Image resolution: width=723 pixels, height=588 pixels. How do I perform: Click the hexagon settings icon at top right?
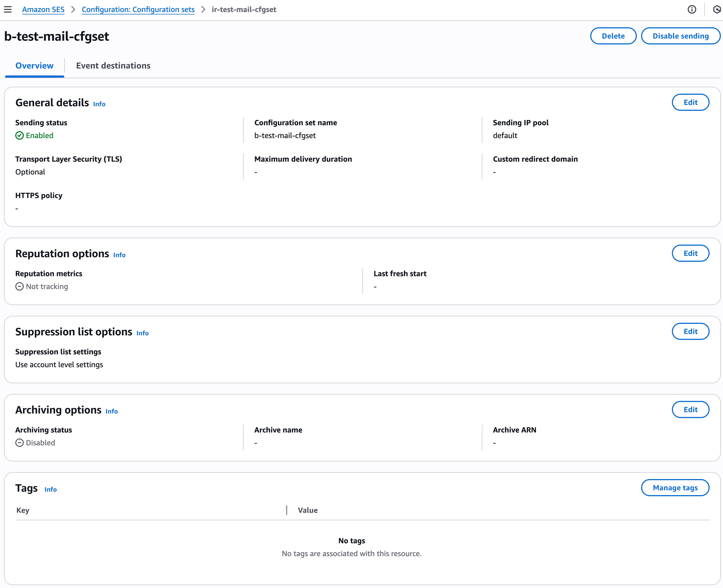(x=717, y=9)
